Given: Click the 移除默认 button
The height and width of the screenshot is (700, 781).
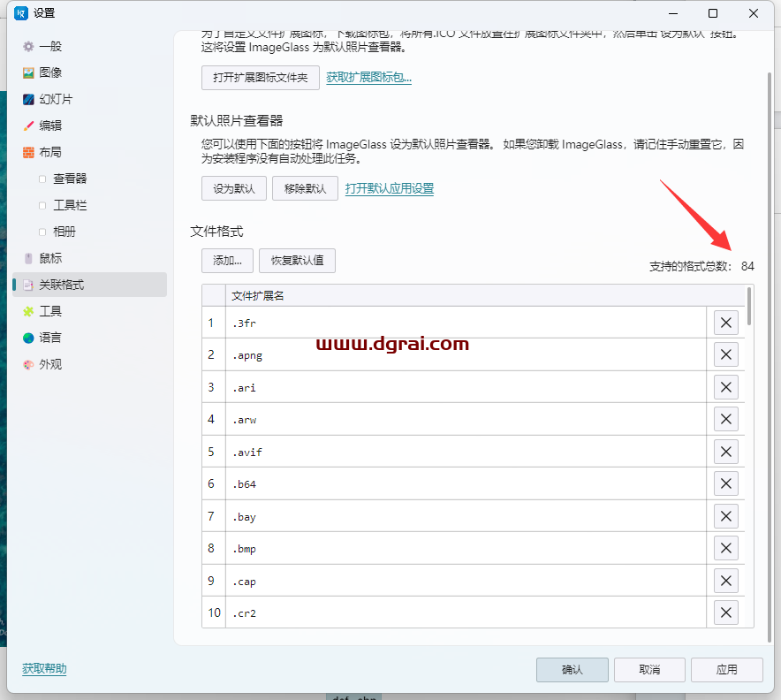Looking at the screenshot, I should pos(306,188).
